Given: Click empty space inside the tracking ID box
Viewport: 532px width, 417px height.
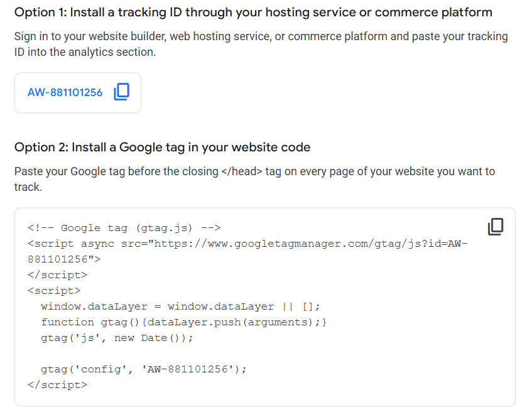Looking at the screenshot, I should 78,106.
